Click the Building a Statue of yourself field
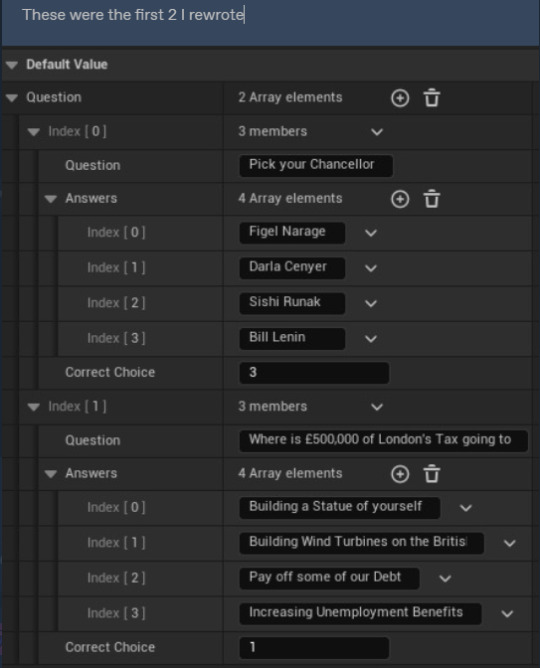Screen dimensions: 540x668 [x=340, y=507]
